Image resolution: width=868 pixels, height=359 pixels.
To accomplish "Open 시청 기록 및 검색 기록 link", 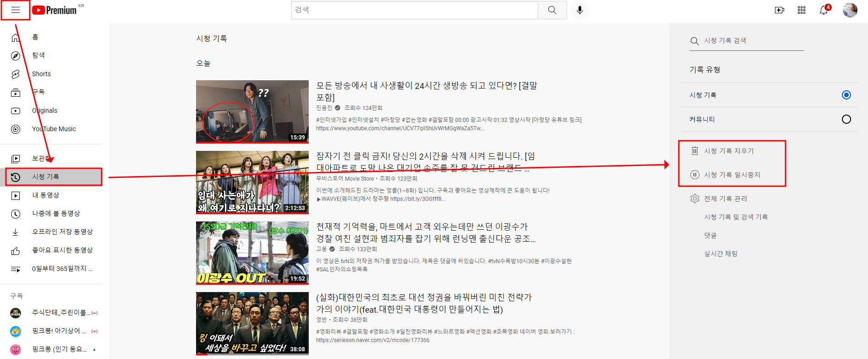I will [x=736, y=217].
